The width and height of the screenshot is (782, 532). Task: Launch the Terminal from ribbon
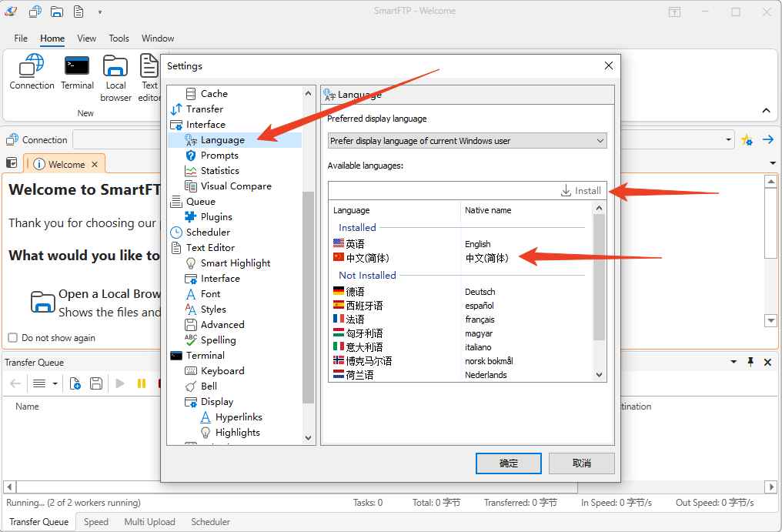coord(77,72)
